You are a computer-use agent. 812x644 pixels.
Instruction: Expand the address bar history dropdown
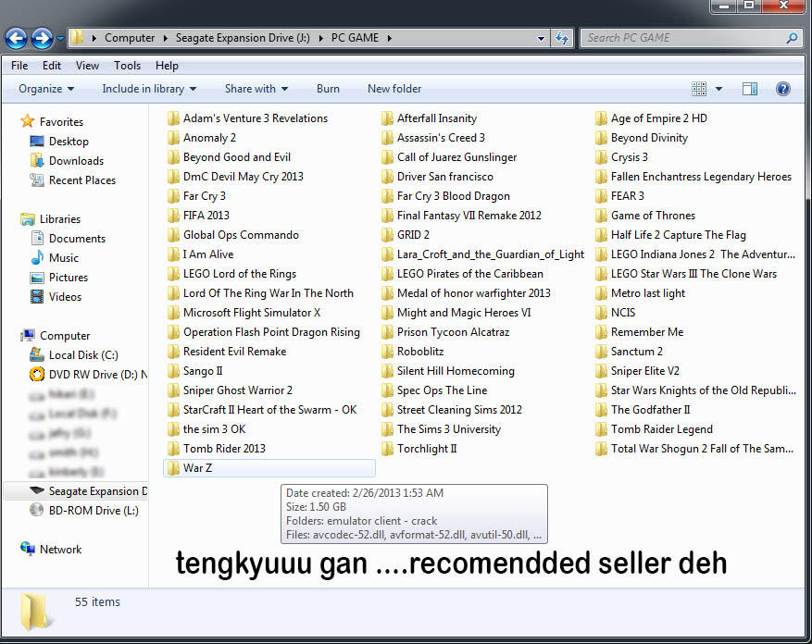pos(541,38)
